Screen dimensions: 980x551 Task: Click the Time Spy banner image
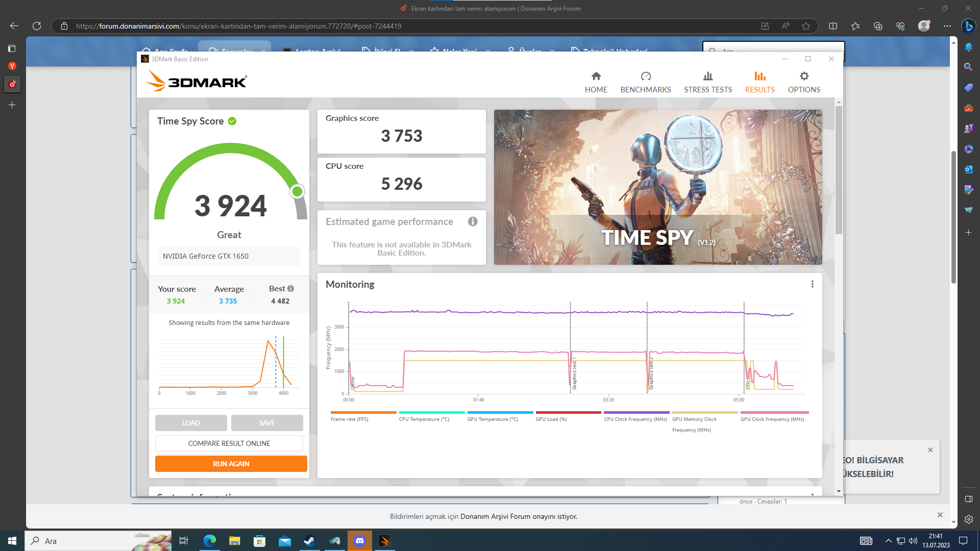[658, 187]
